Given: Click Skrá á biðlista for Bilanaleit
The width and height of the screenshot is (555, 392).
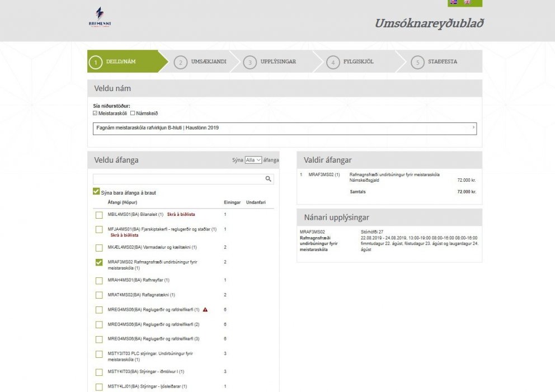Looking at the screenshot, I should coord(181,215).
